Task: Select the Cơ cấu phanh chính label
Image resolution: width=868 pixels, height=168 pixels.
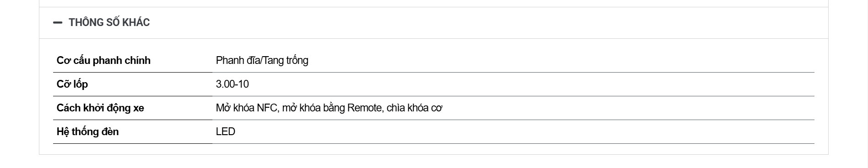Action: [103, 60]
